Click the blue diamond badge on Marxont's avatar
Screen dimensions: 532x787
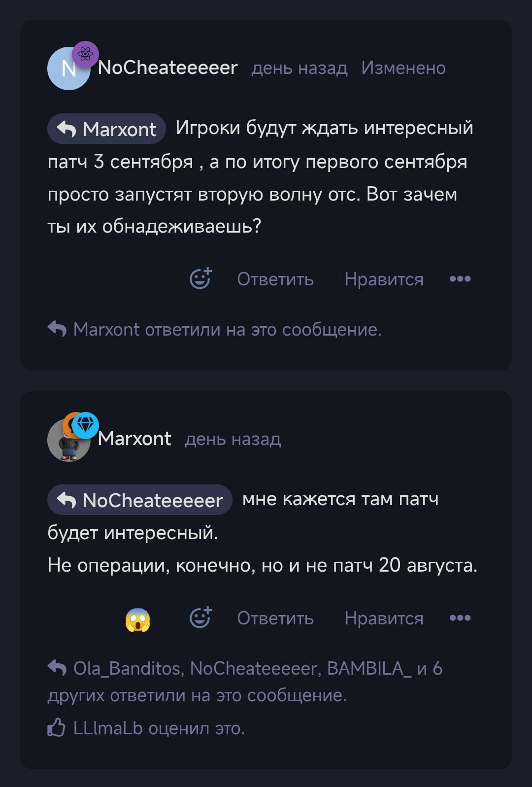coord(86,425)
